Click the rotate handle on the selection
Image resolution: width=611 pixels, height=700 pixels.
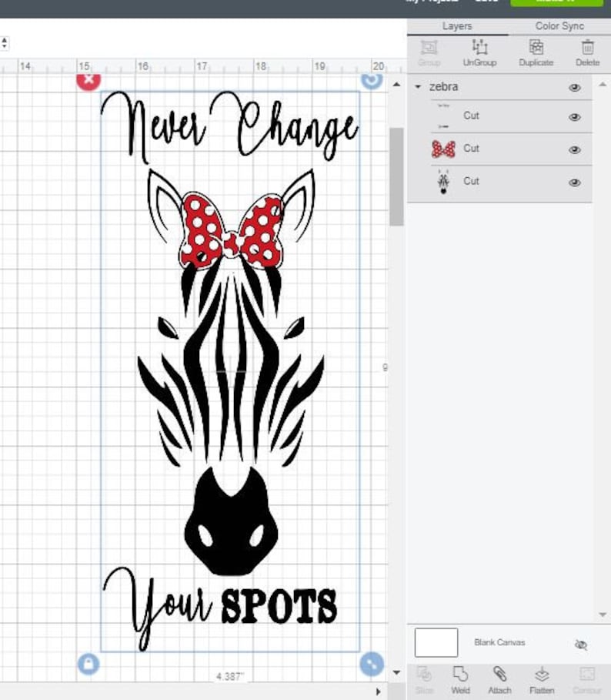tap(372, 80)
